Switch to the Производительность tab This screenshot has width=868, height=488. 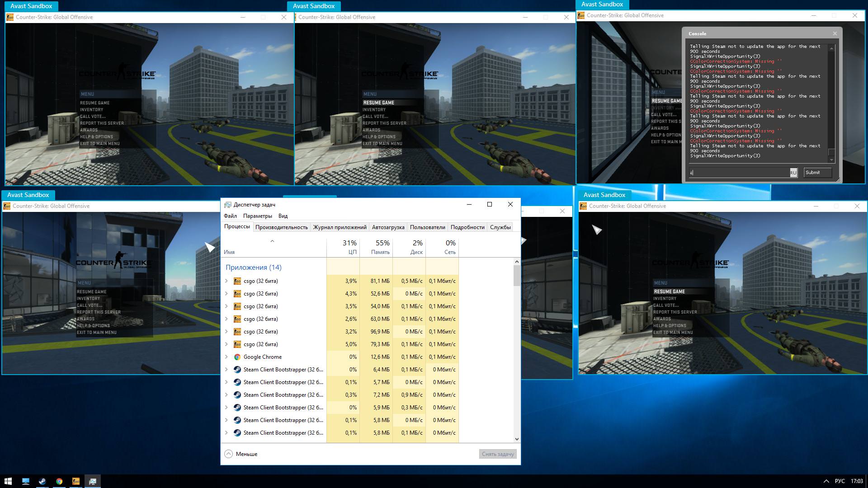click(x=281, y=227)
